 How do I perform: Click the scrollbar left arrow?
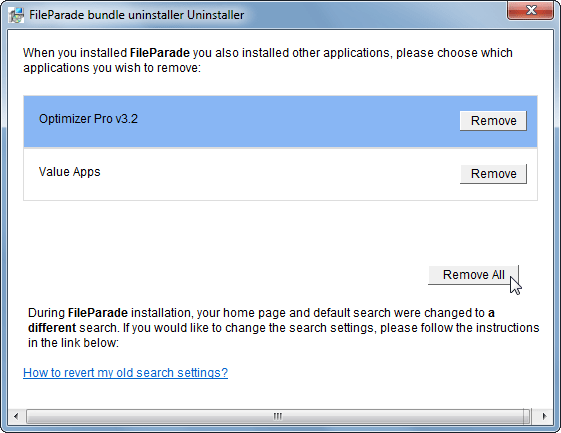click(16, 417)
